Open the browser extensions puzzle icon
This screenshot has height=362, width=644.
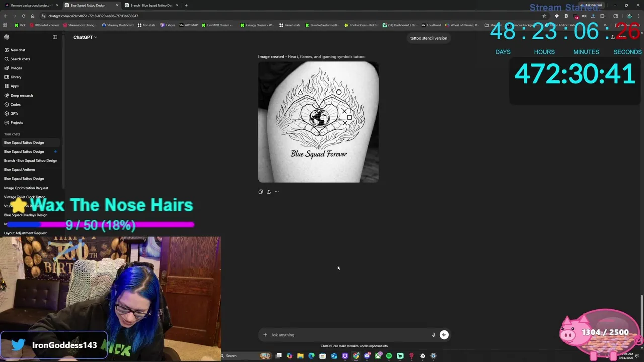point(602,16)
